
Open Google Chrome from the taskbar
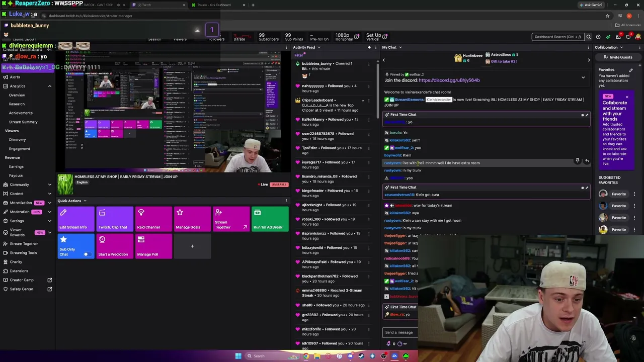[x=306, y=356]
